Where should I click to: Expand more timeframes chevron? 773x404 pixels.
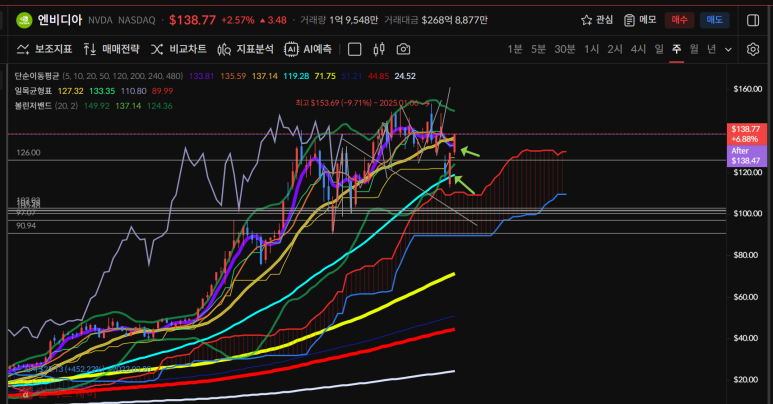tap(728, 49)
